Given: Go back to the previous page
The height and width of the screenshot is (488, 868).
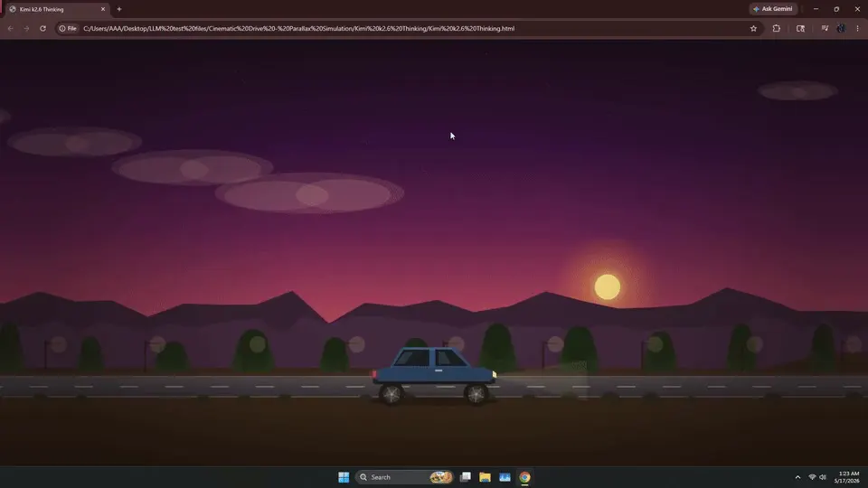Looking at the screenshot, I should (11, 28).
